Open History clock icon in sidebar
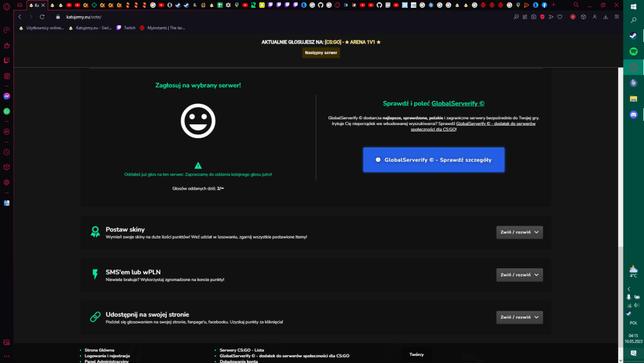Screen dimensions: 644x363 [6, 152]
